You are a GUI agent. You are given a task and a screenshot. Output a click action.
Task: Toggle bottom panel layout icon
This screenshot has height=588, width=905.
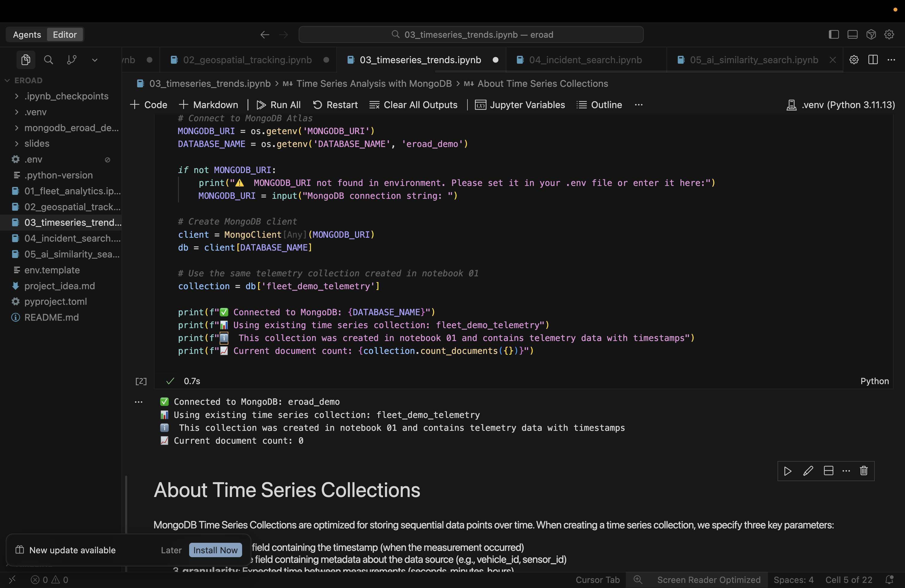pyautogui.click(x=852, y=35)
